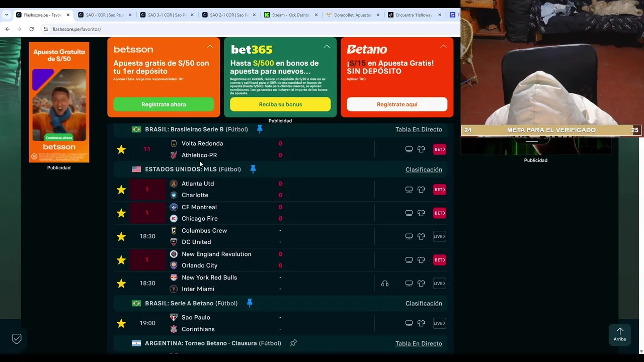The image size is (644, 362).
Task: Open lineup shirt icon for Atlanta Utd match
Action: tap(421, 190)
